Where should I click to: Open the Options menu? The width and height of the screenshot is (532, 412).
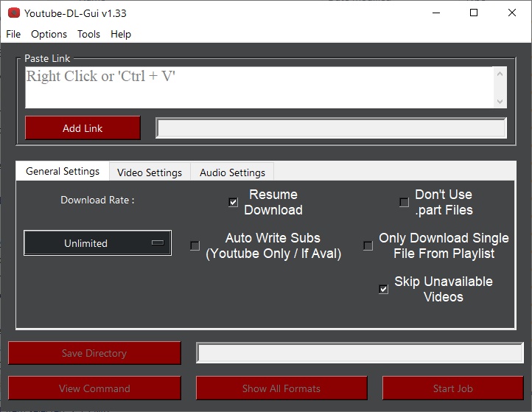[x=49, y=35]
